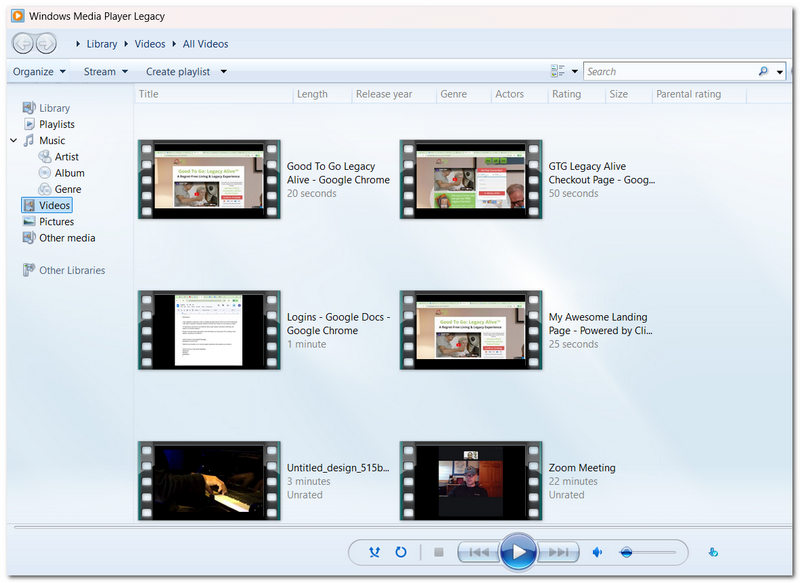The height and width of the screenshot is (583, 800).
Task: Click the Other media icon in the sidebar
Action: coord(29,238)
